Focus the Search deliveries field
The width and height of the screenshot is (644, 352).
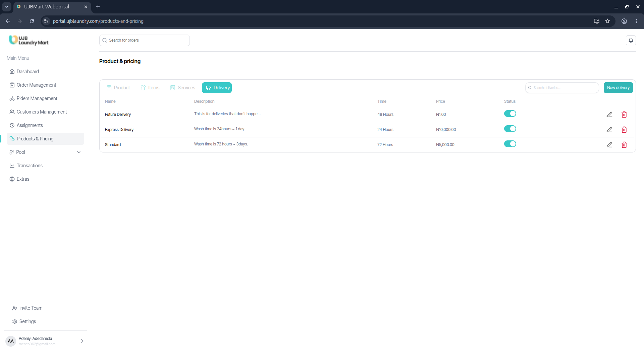pyautogui.click(x=562, y=88)
